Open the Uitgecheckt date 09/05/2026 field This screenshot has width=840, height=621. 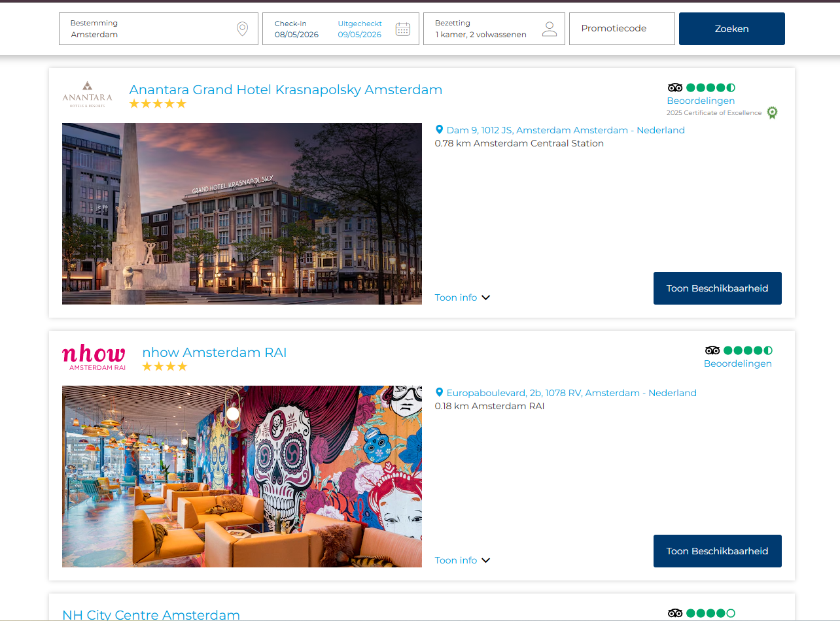click(360, 29)
